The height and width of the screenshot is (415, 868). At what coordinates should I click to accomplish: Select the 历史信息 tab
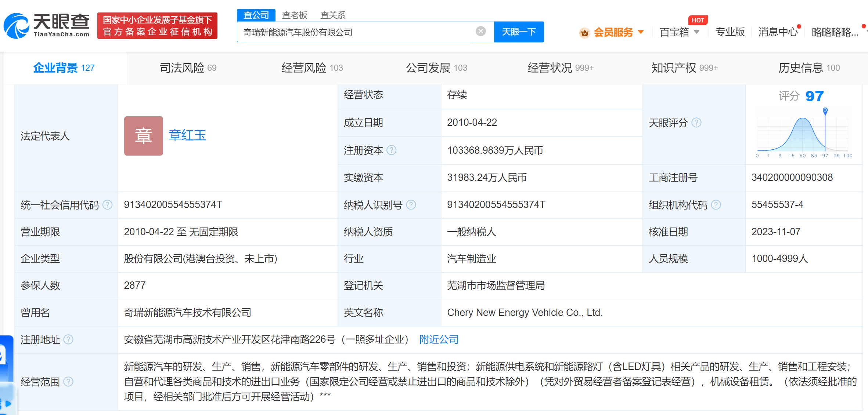click(809, 68)
